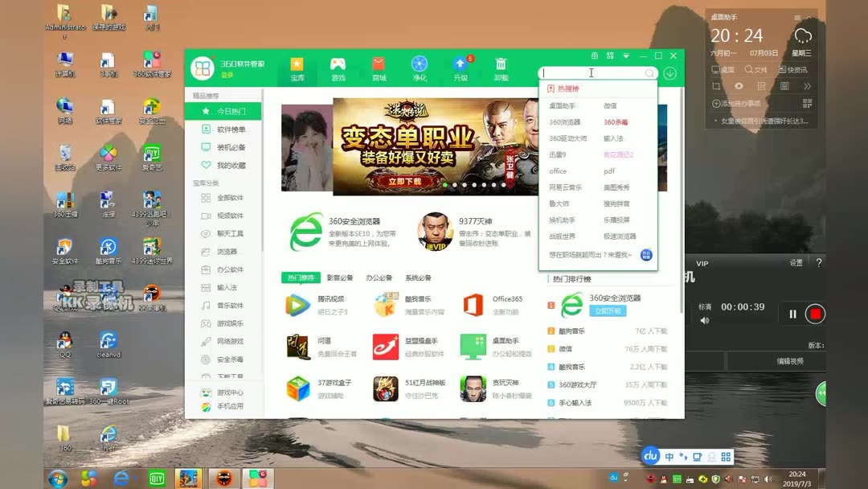The image size is (868, 489).
Task: Select 聊天工具 category in sidebar
Action: coord(223,234)
